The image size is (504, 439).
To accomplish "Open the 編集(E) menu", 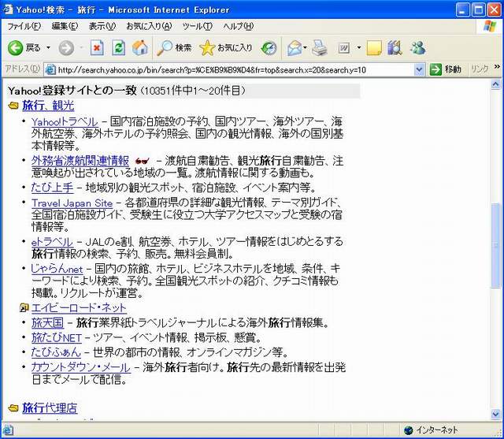I will click(x=65, y=26).
